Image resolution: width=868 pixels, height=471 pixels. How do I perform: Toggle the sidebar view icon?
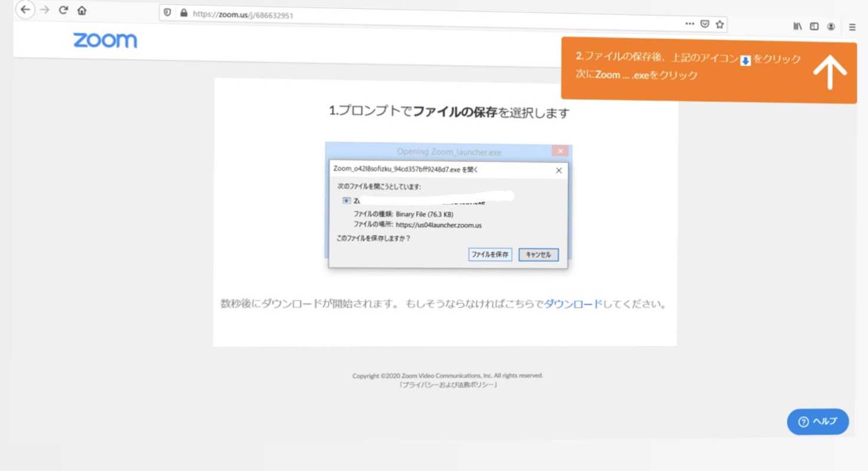point(814,27)
